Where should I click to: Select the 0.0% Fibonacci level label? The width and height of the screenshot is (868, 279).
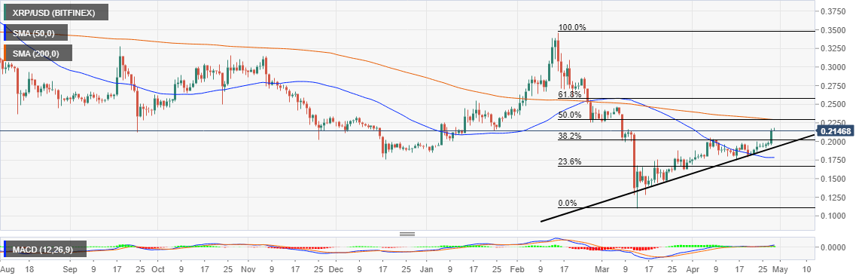[568, 203]
